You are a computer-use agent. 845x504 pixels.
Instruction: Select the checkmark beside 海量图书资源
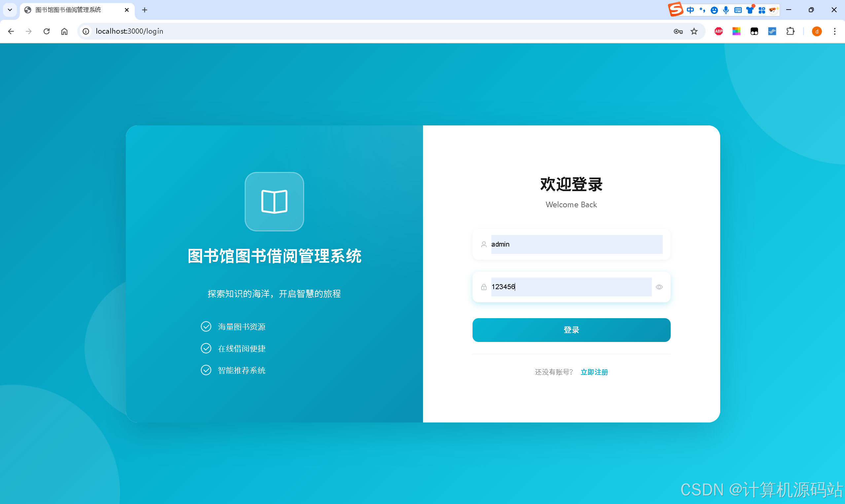[x=206, y=326]
